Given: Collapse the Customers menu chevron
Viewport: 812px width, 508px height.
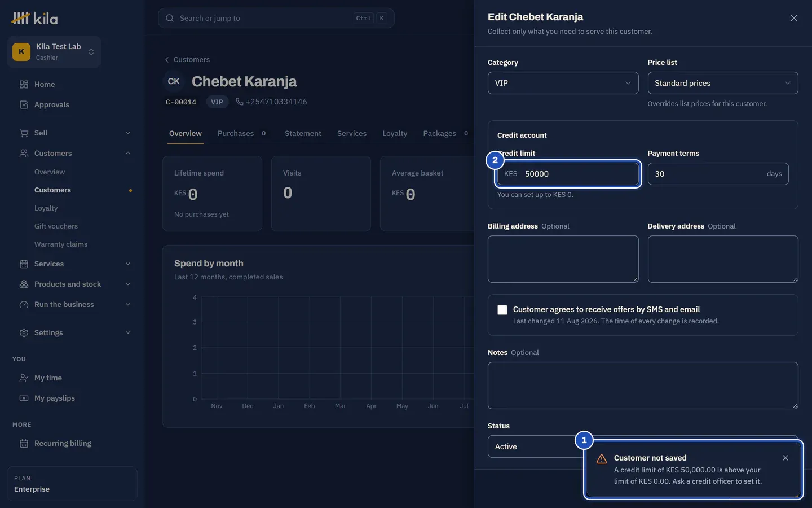Looking at the screenshot, I should coord(128,154).
